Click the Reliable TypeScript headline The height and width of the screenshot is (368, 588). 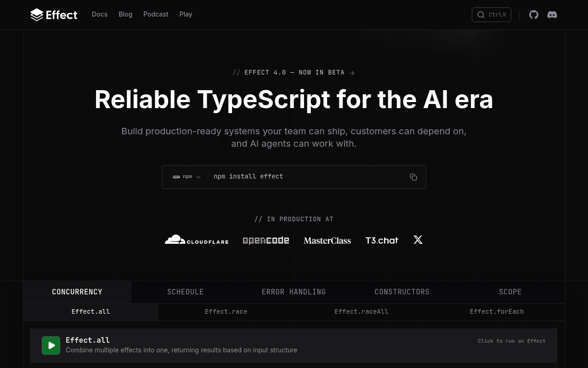pyautogui.click(x=294, y=99)
